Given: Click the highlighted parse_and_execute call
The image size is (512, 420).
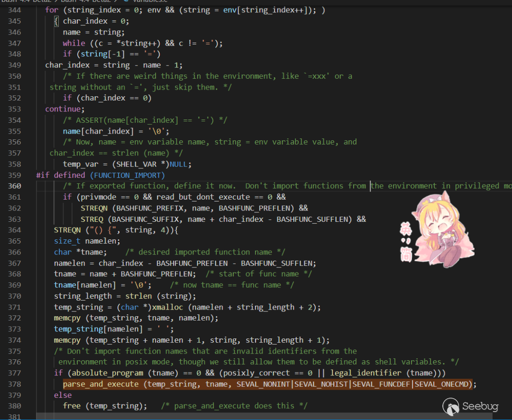Looking at the screenshot, I should 101,384.
